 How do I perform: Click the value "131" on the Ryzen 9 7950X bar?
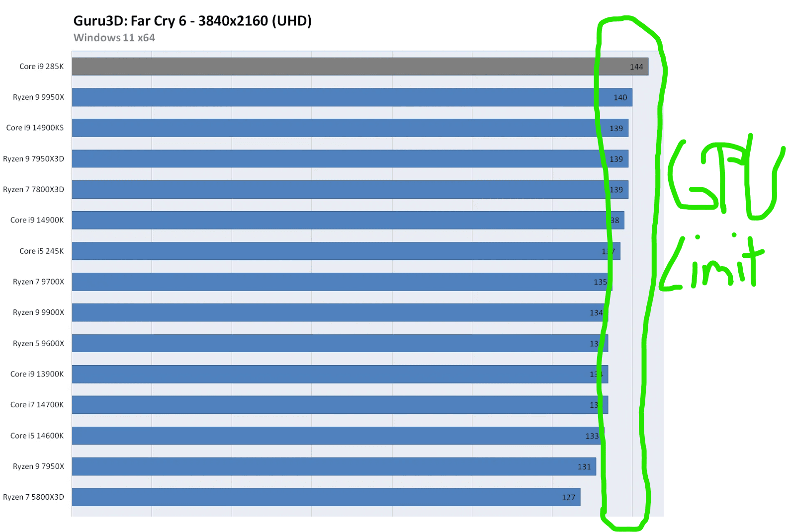[x=584, y=467]
